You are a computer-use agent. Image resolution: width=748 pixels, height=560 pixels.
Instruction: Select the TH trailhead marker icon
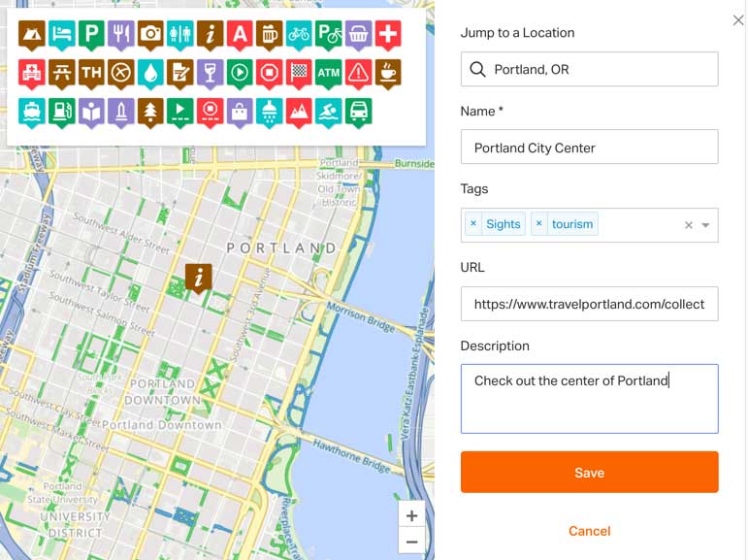tap(91, 74)
